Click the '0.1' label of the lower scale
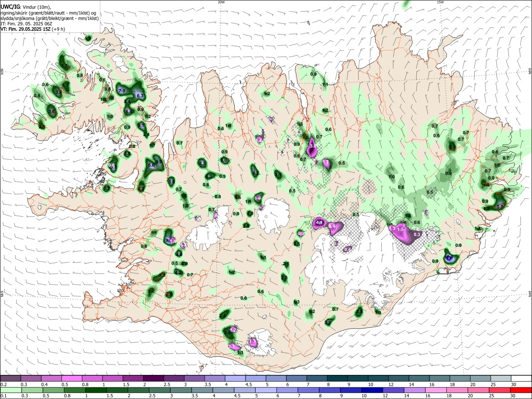 [3, 396]
